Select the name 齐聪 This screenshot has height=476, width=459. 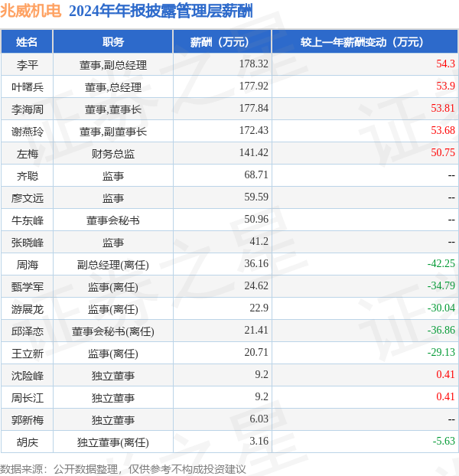point(27,176)
